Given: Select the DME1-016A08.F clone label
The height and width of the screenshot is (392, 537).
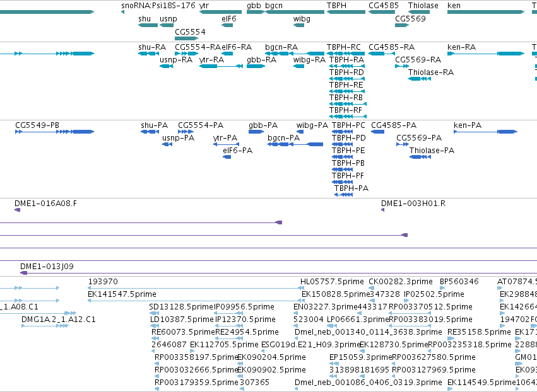Looking at the screenshot, I should tap(45, 204).
